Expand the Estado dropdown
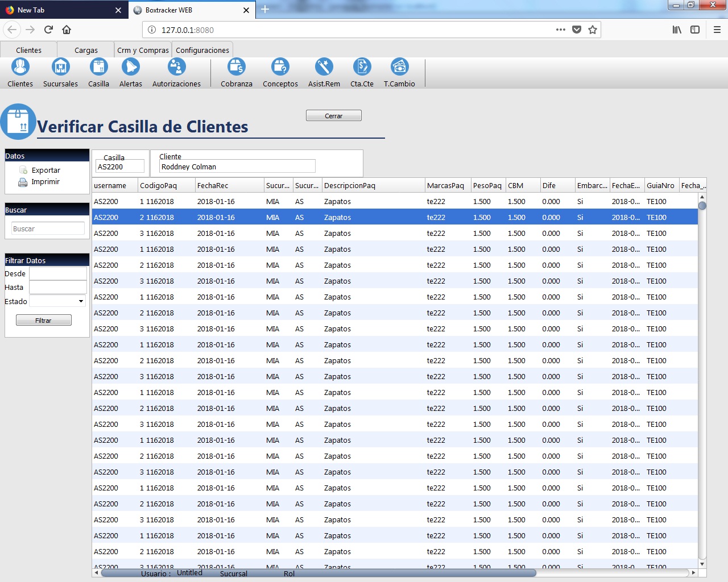 (81, 301)
